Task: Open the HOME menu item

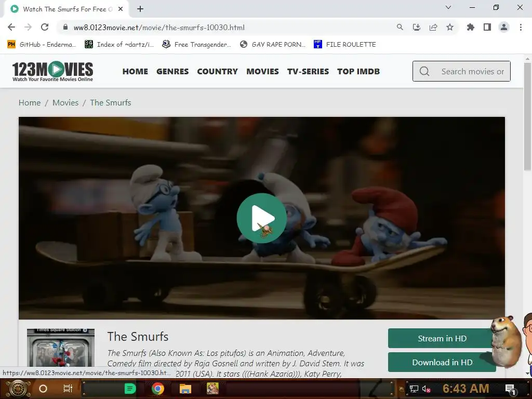Action: point(135,72)
